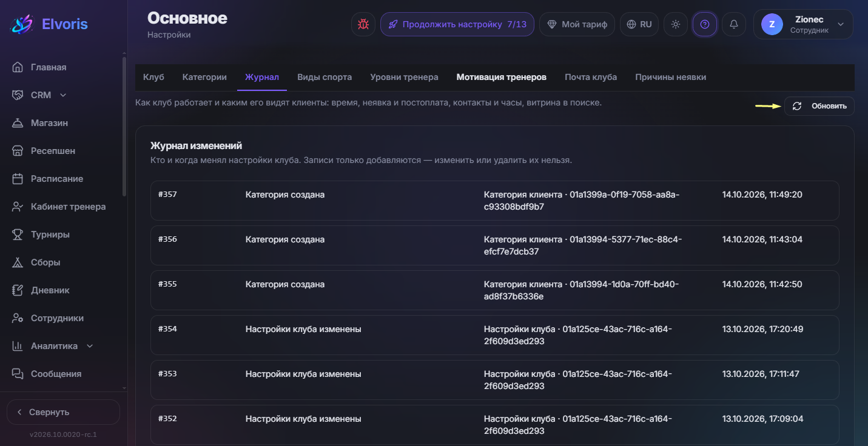Click version label v2026.10.0020-rc.1
868x446 pixels.
click(63, 434)
